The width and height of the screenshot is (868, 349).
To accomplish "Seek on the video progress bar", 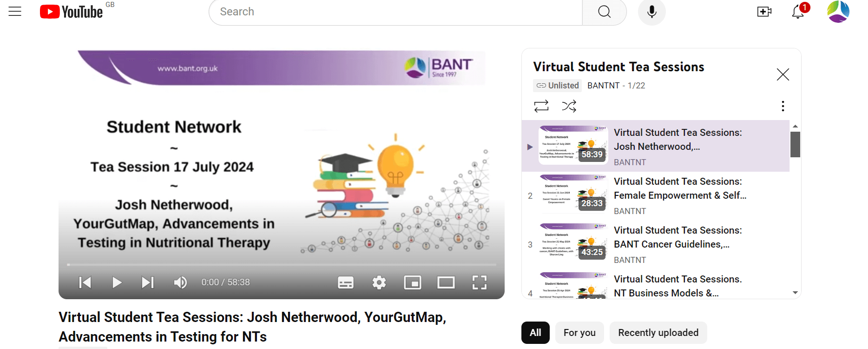I will pos(282,264).
